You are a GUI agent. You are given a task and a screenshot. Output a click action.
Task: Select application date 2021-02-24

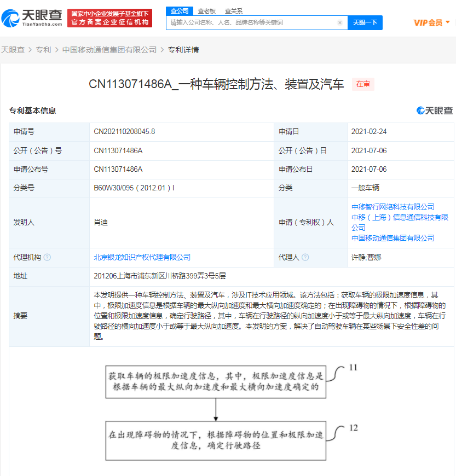[369, 131]
